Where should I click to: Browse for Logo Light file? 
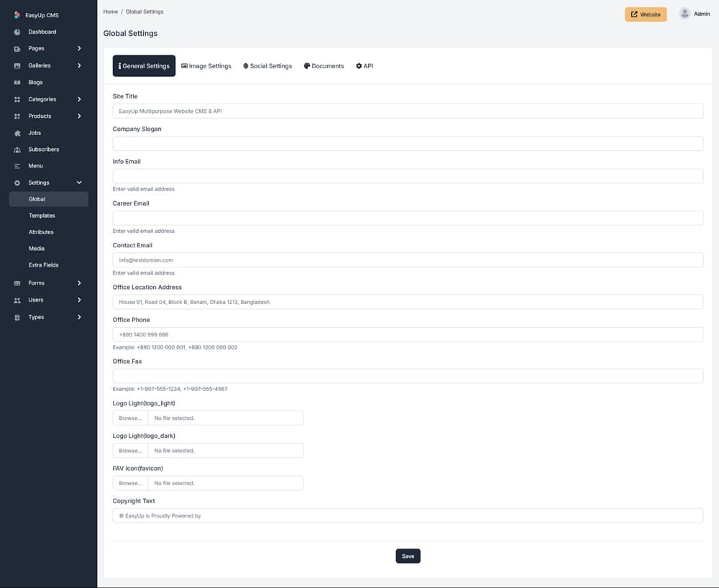point(130,418)
